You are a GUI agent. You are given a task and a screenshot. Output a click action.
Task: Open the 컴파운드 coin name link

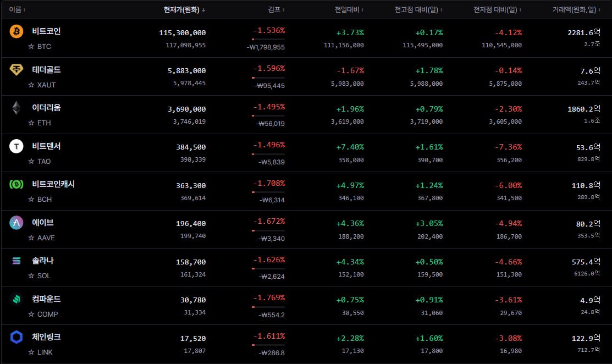[46, 299]
